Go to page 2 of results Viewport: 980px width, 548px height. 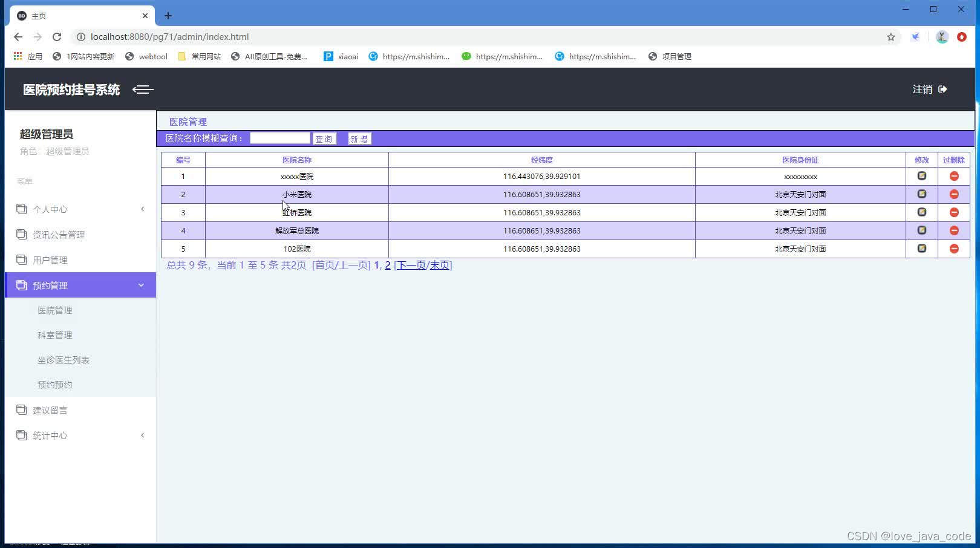point(388,265)
